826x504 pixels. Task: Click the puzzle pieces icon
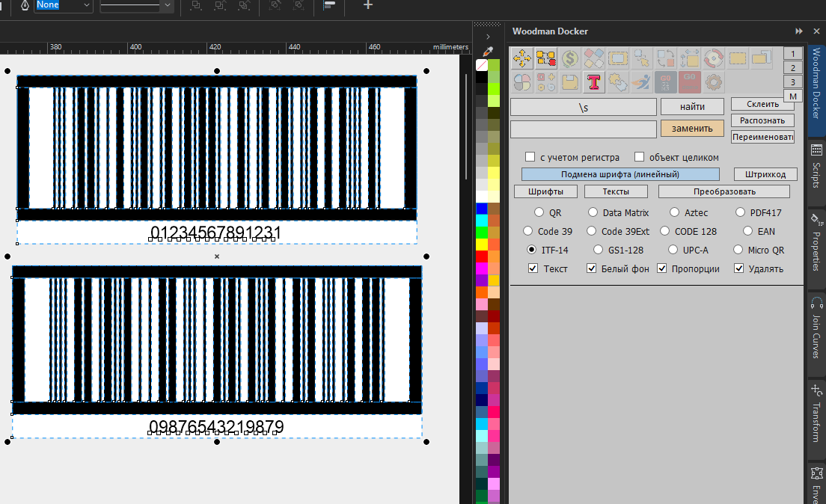tap(618, 82)
